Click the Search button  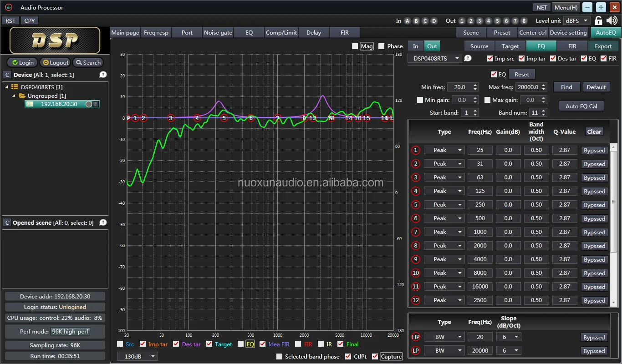pyautogui.click(x=88, y=63)
